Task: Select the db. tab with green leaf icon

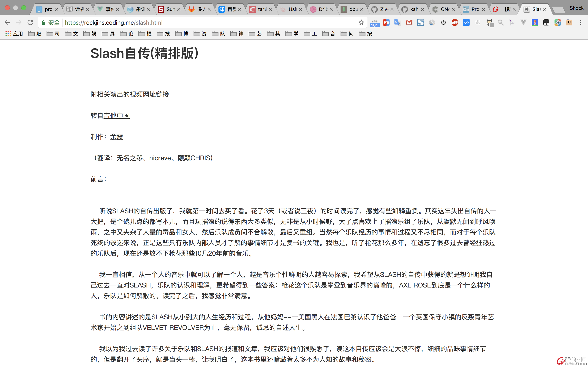Action: (x=351, y=9)
